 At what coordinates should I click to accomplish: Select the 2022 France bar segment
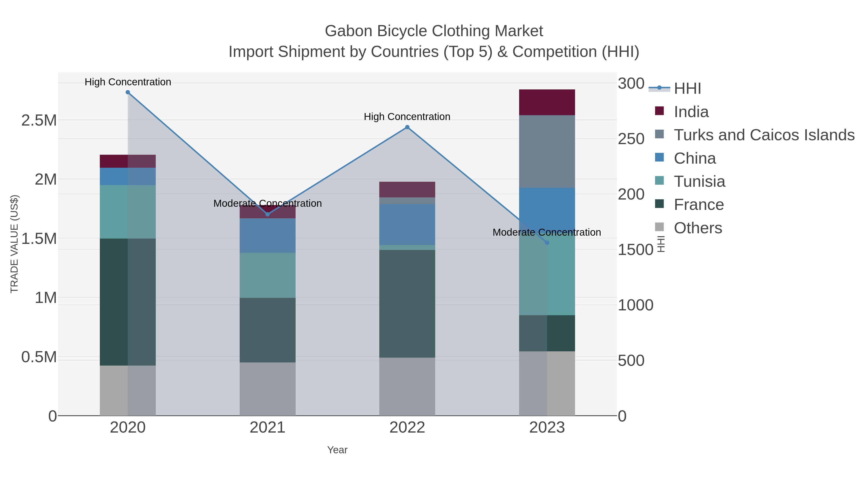[407, 304]
